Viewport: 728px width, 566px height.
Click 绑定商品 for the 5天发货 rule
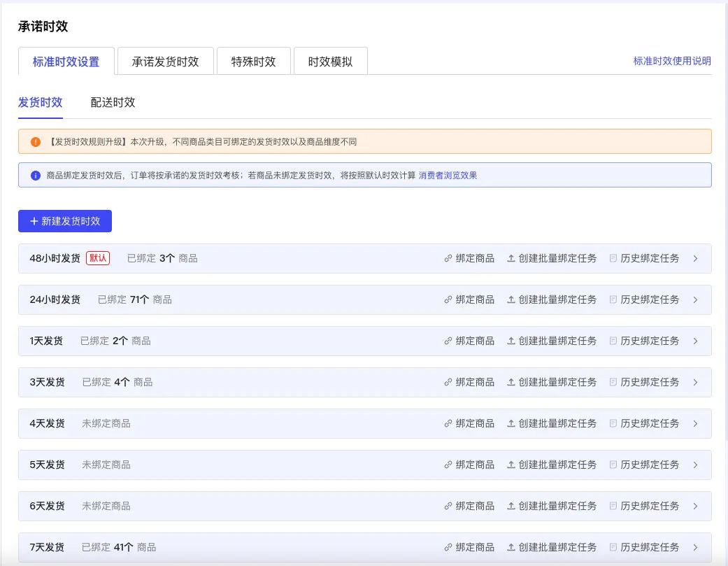coord(471,465)
